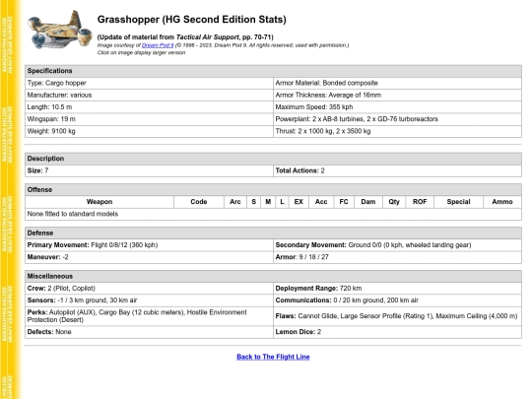This screenshot has height=399, width=532.
Task: Click the Ammo column header
Action: 502,202
